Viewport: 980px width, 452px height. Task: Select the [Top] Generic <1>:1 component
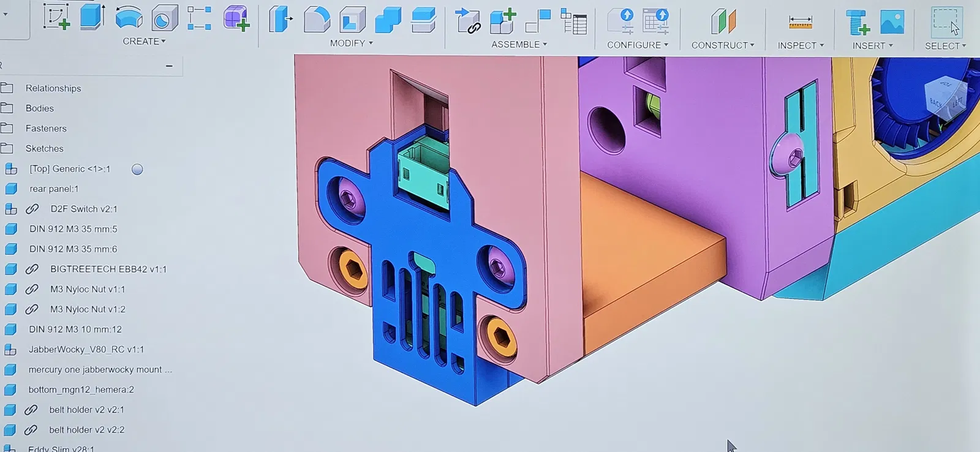point(70,169)
